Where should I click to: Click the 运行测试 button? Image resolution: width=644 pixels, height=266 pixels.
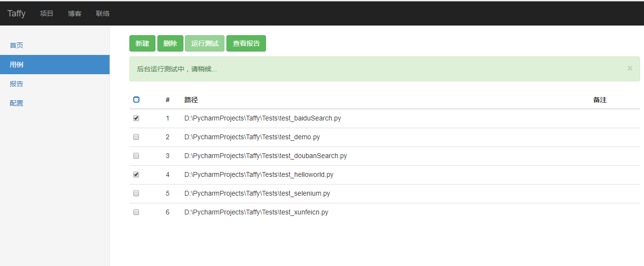tap(205, 43)
